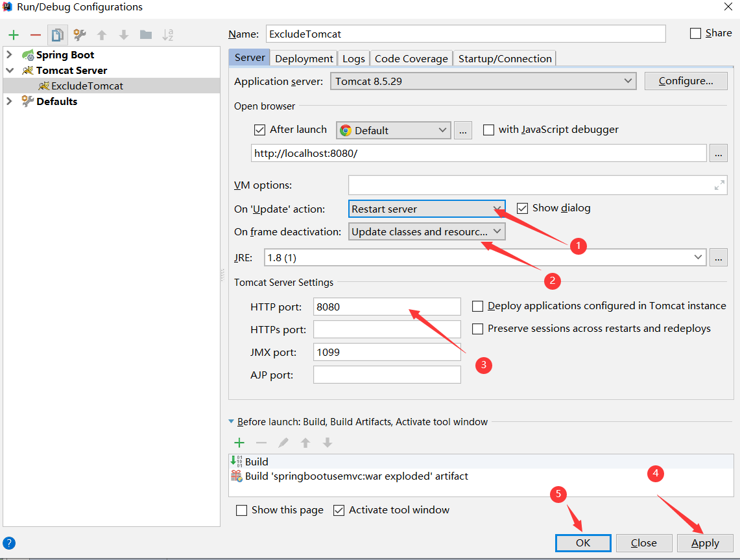Enable with JavaScript debugger checkbox
740x560 pixels.
(488, 130)
